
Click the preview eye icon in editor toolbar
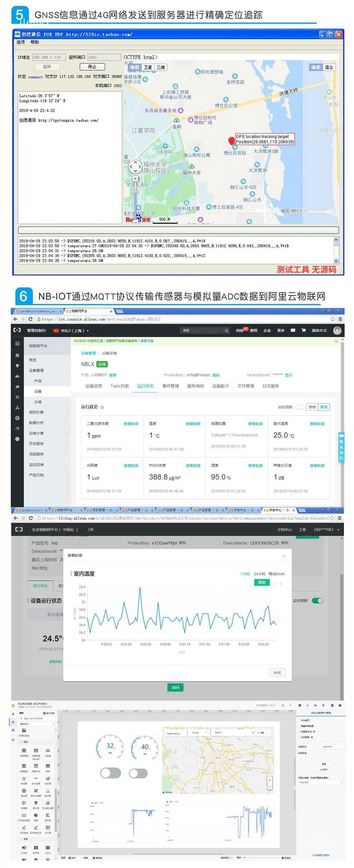click(x=315, y=705)
